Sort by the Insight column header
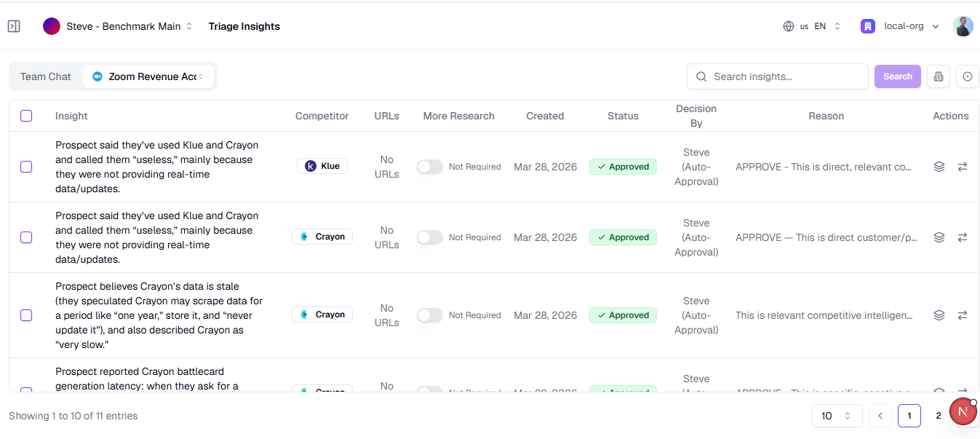 click(71, 116)
